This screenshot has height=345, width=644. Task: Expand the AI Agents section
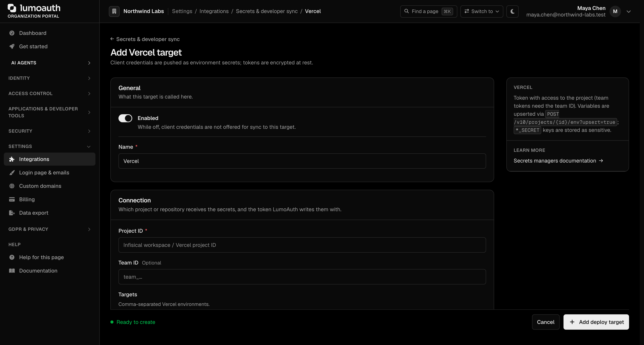click(49, 63)
